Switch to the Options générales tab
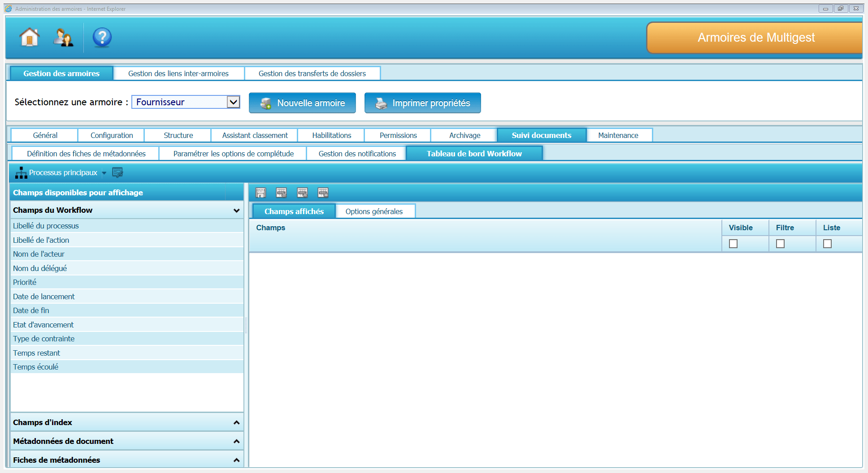The image size is (868, 473). tap(374, 211)
